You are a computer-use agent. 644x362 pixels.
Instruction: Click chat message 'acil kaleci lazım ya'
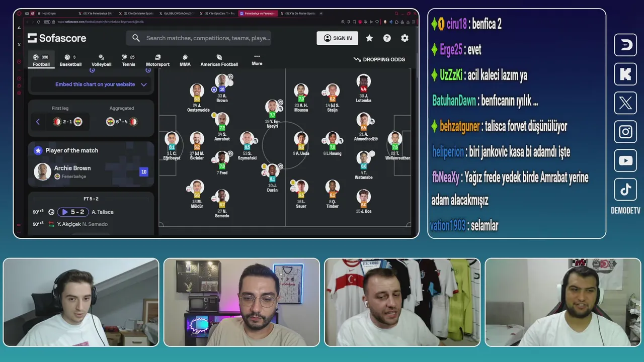point(498,75)
